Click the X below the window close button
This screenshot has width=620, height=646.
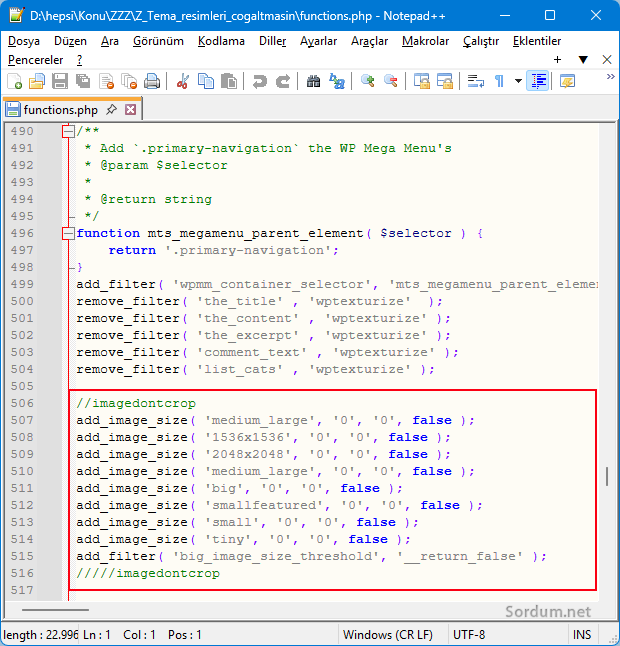(606, 60)
